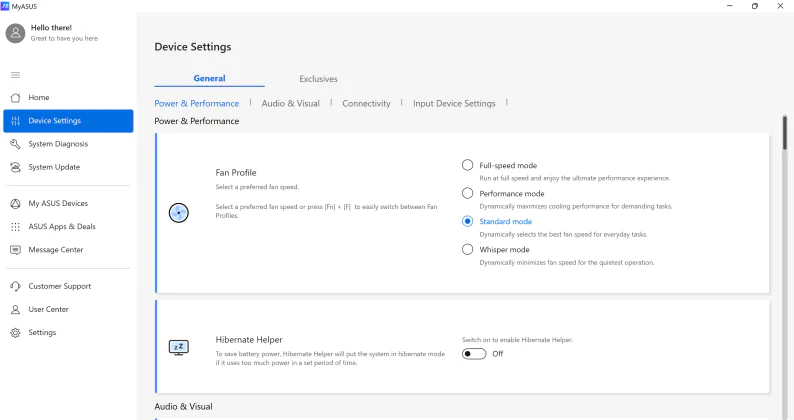Open the Message Center
794x420 pixels.
click(x=68, y=250)
